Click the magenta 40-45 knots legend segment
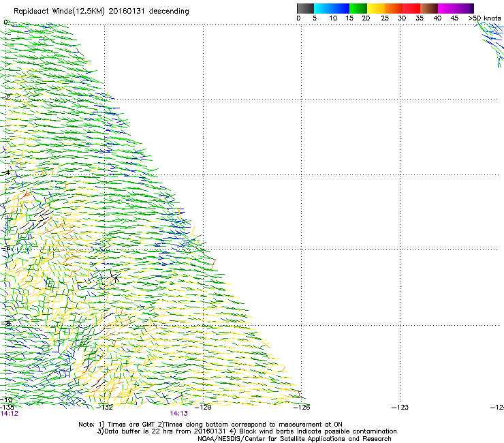This screenshot has height=443, width=504. (x=447, y=8)
